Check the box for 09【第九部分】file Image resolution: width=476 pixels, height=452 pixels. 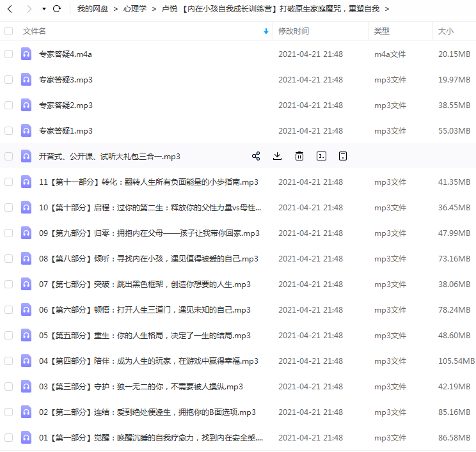coord(8,233)
